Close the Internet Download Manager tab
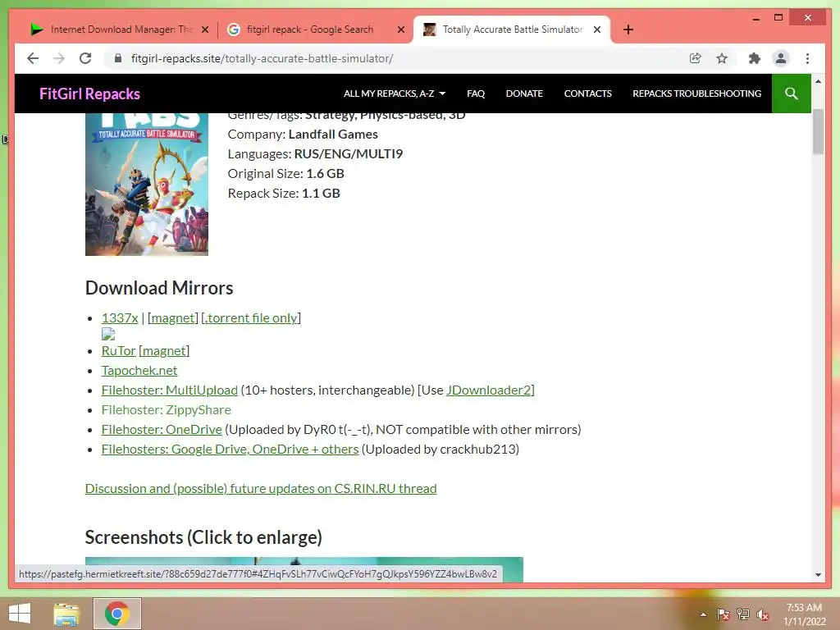 [204, 30]
